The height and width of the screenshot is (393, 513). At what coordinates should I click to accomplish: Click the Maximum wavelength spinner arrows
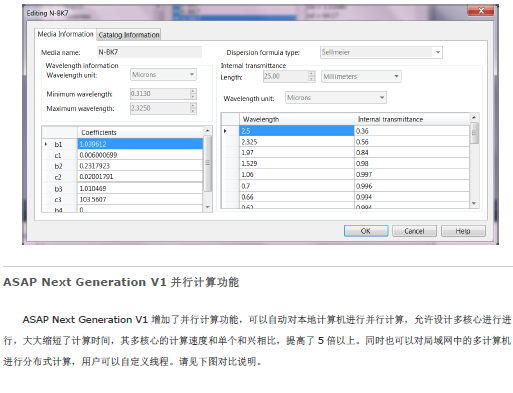[193, 108]
